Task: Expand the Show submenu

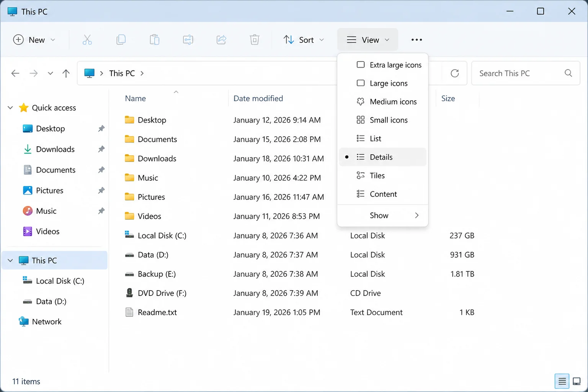Action: click(383, 216)
